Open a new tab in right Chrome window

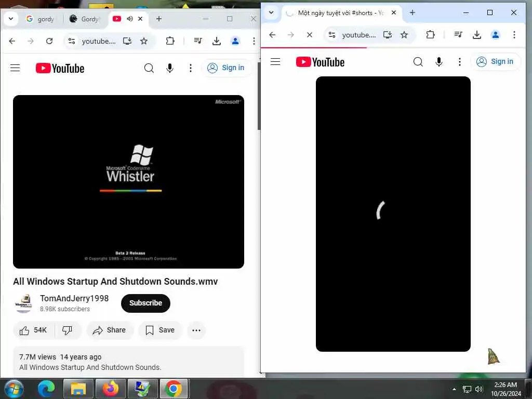coord(412,12)
